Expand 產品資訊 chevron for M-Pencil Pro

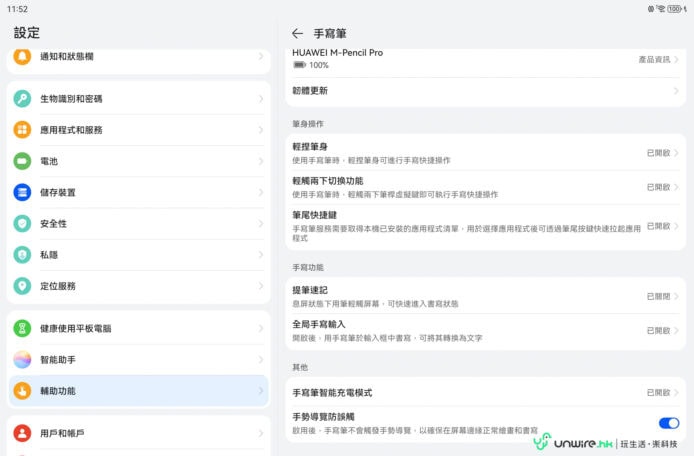click(676, 59)
